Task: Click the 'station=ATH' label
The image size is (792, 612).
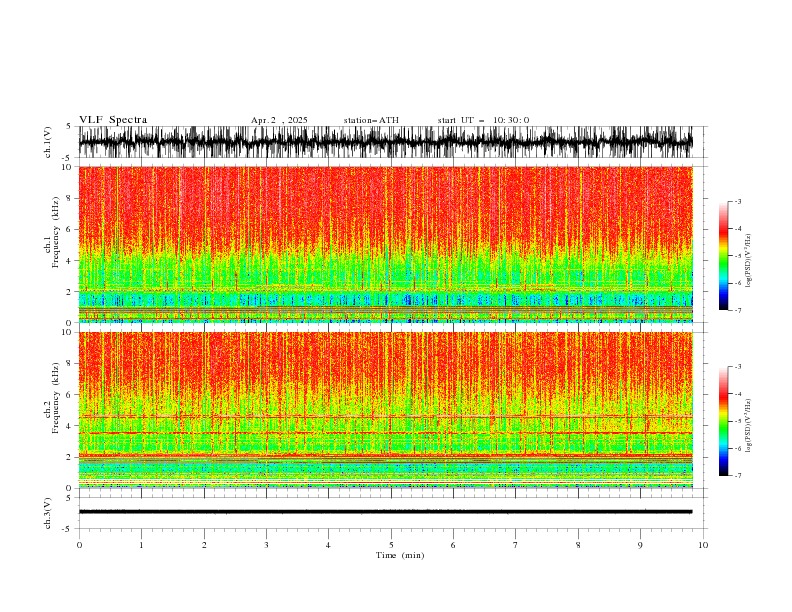Action: point(371,120)
